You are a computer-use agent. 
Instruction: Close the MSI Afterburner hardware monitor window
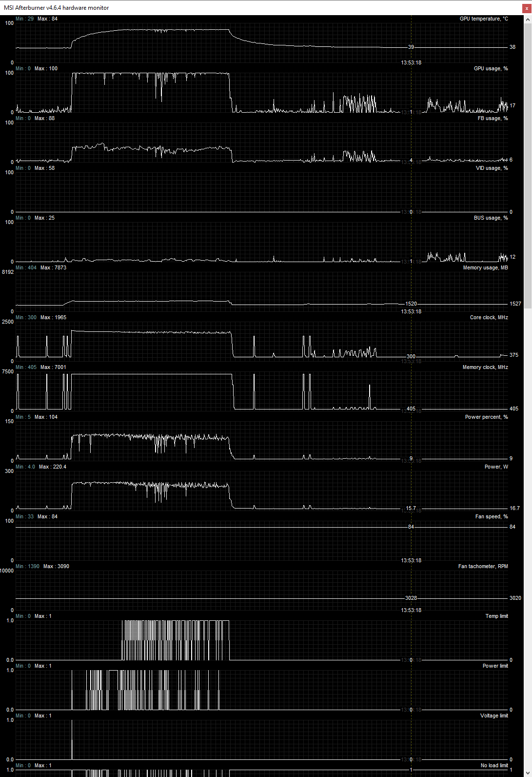pyautogui.click(x=527, y=8)
